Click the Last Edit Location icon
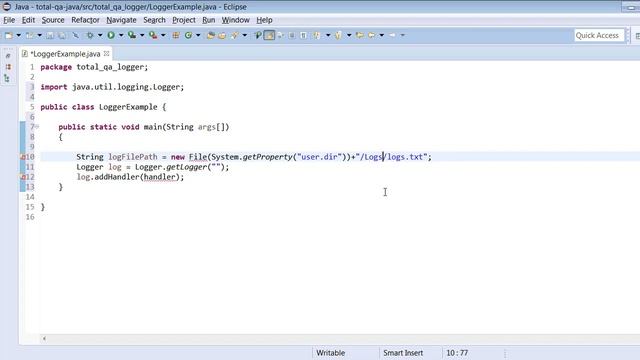This screenshot has width=640, height=360. (x=360, y=36)
